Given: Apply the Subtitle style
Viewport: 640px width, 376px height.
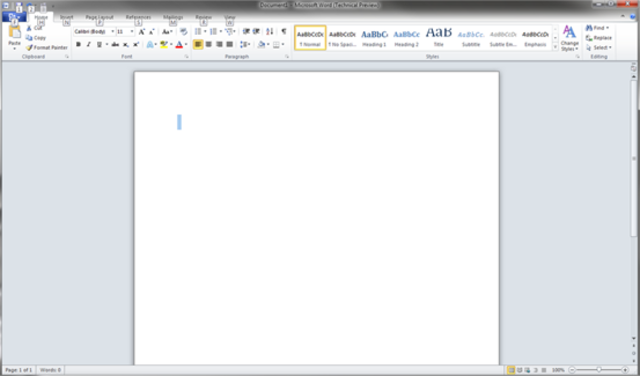Looking at the screenshot, I should (471, 38).
